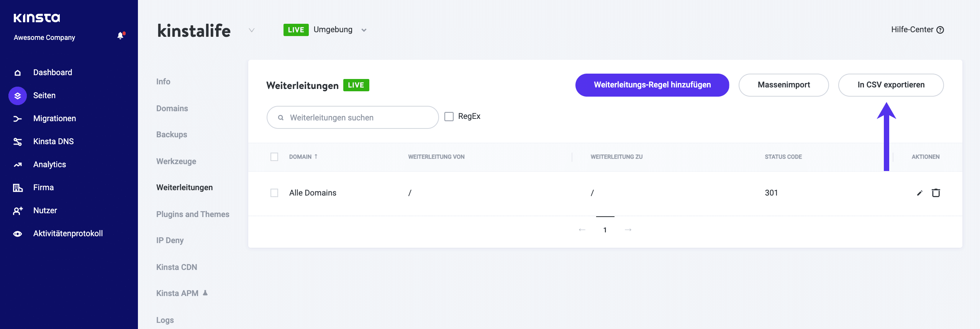Go to next page with right arrow
The width and height of the screenshot is (980, 329).
pyautogui.click(x=628, y=230)
